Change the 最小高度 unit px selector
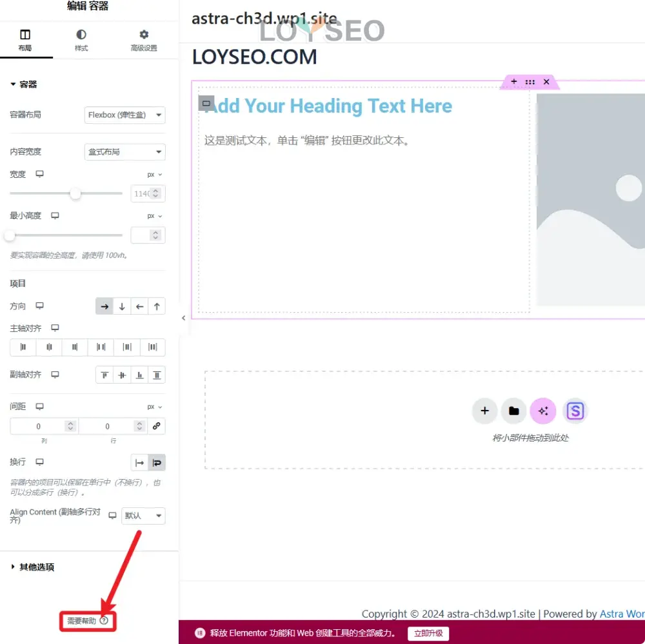 pyautogui.click(x=155, y=216)
